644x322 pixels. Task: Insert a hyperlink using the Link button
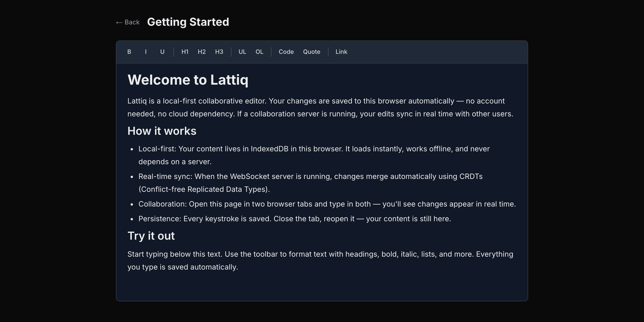coord(341,52)
